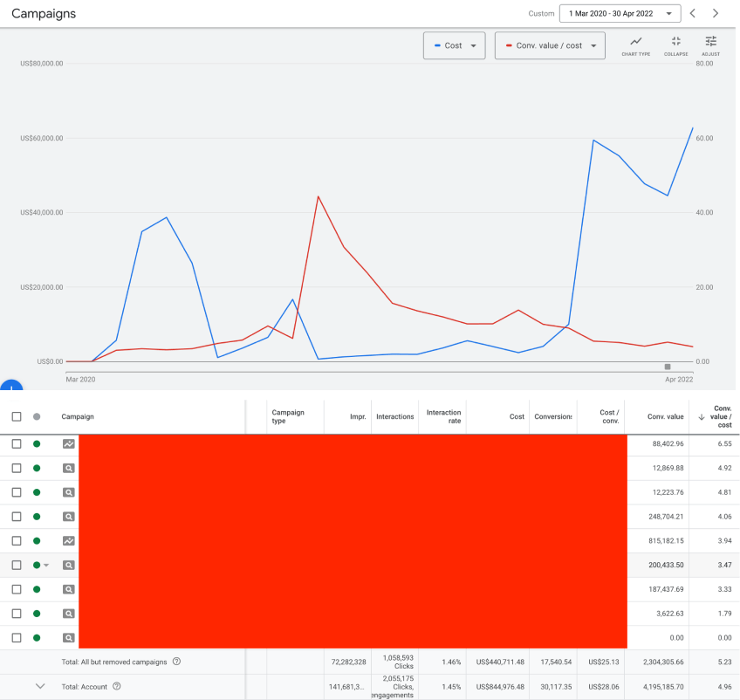
Task: Expand the Total: Account row chevron
Action: coord(39,687)
